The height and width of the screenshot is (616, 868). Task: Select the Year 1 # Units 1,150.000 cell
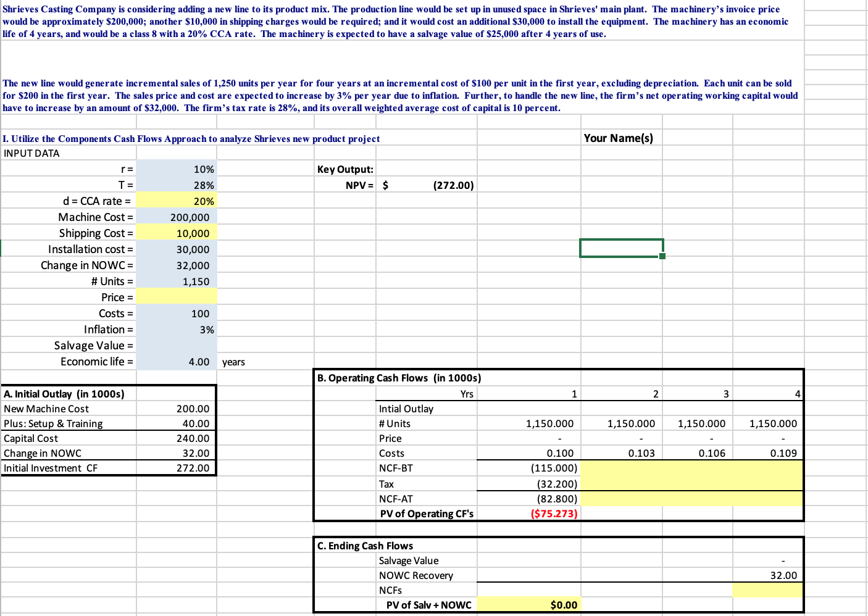(529, 423)
